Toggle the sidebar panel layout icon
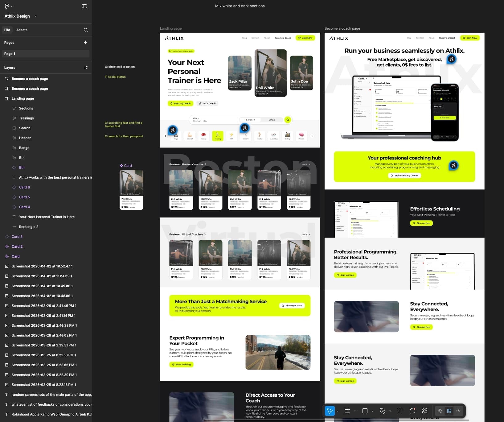This screenshot has width=504, height=422. click(x=84, y=6)
